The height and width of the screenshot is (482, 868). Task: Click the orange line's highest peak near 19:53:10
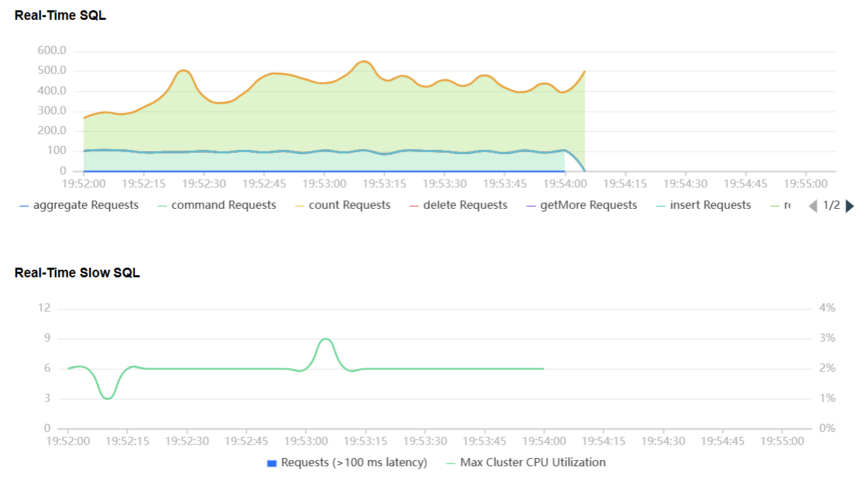coord(364,62)
